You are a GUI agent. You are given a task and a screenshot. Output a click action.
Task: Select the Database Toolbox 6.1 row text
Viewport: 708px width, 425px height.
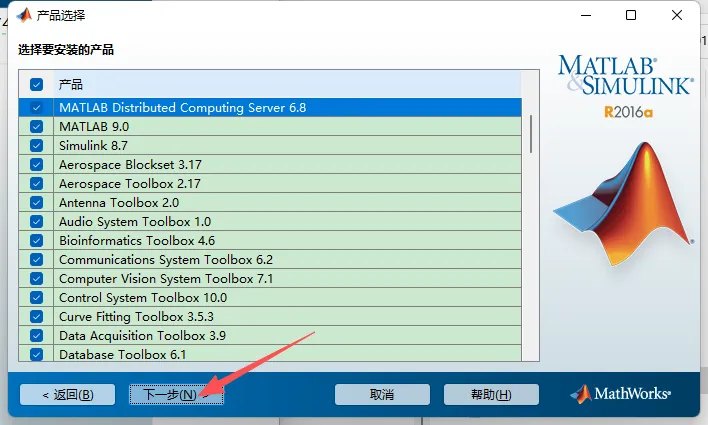coord(122,355)
